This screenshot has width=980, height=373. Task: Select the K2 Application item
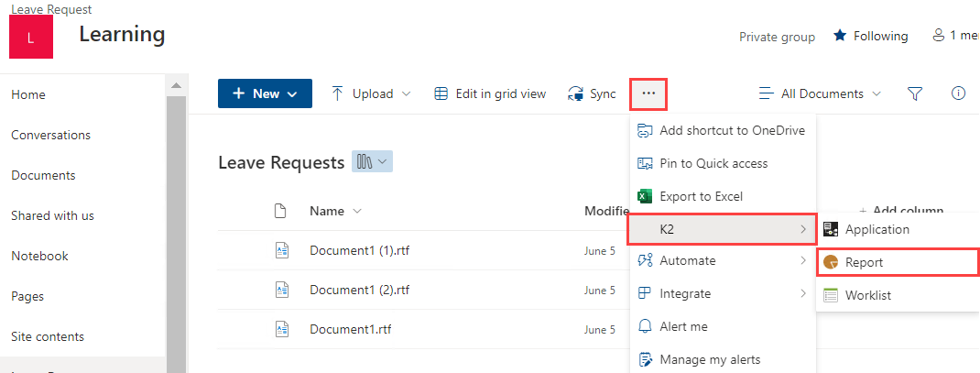[x=877, y=229]
